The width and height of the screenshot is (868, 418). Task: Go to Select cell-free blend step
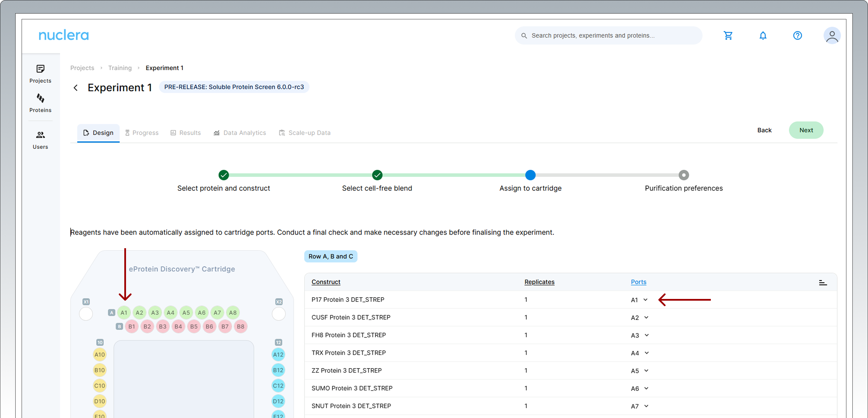(377, 181)
